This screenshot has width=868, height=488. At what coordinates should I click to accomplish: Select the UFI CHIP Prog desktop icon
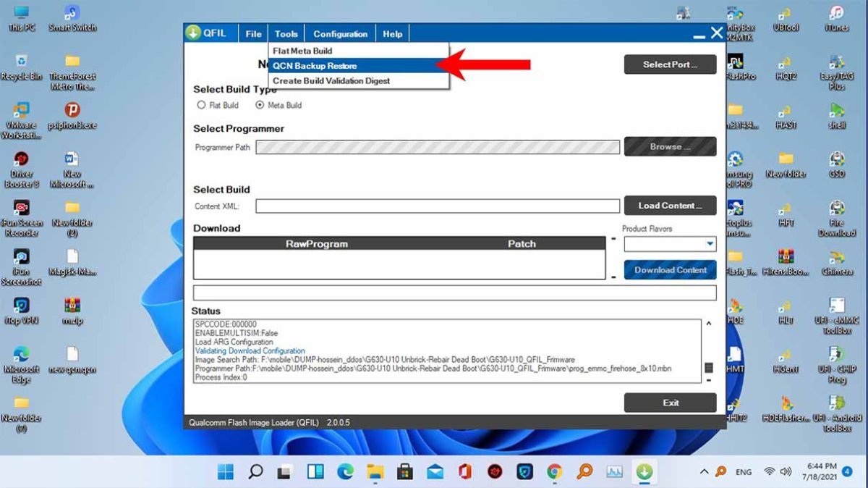(x=837, y=365)
